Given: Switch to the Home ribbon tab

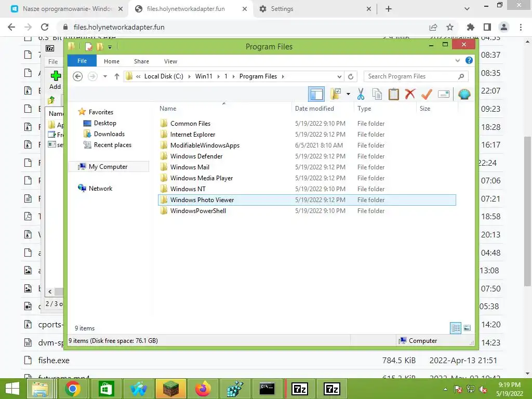Looking at the screenshot, I should [112, 61].
